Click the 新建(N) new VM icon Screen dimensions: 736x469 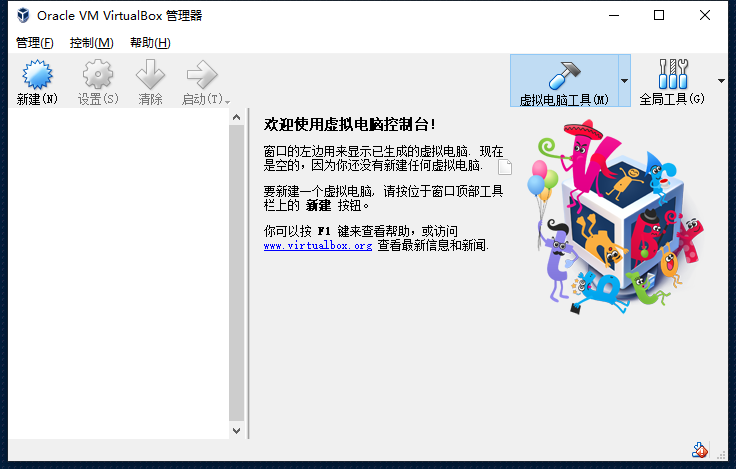tap(37, 74)
